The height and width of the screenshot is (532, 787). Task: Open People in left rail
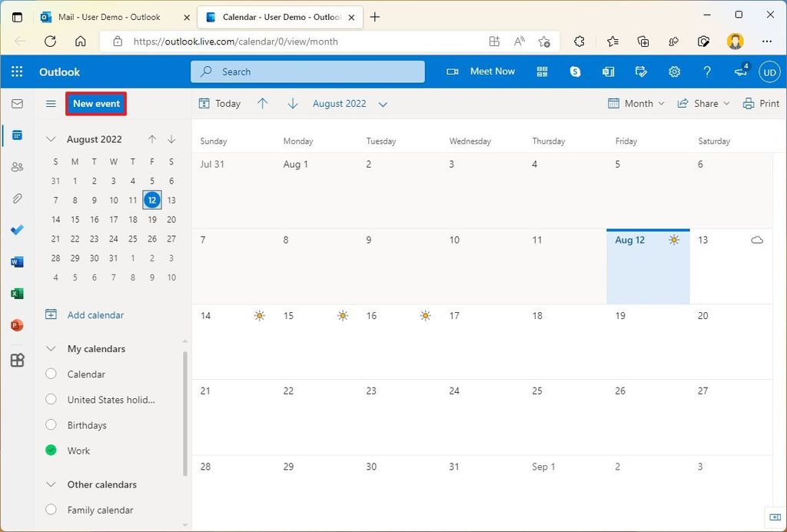click(17, 167)
